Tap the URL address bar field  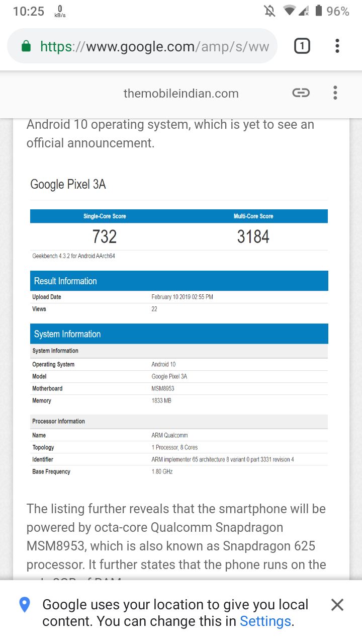pyautogui.click(x=142, y=46)
